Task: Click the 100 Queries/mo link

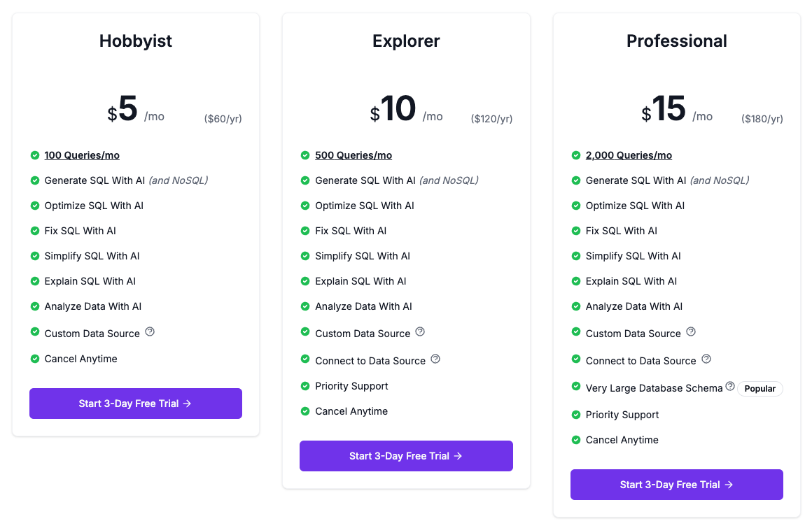Action: tap(82, 155)
